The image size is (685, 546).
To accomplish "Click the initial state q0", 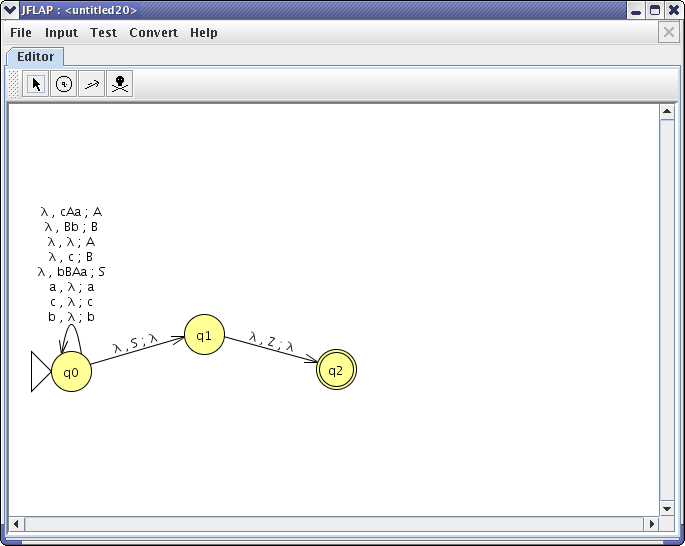I will [71, 372].
